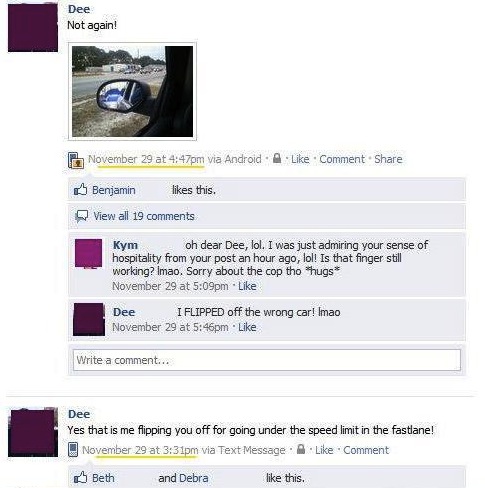Click the lock icon after via Text Message

(301, 449)
